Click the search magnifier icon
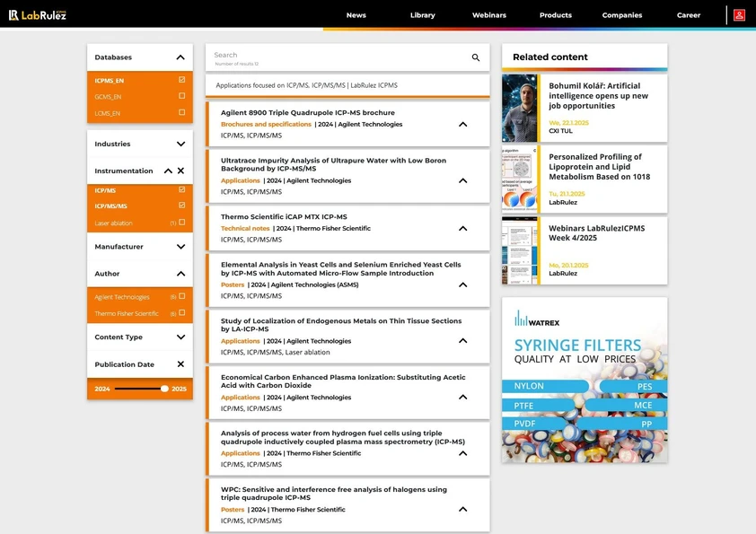The image size is (756, 534). (475, 57)
